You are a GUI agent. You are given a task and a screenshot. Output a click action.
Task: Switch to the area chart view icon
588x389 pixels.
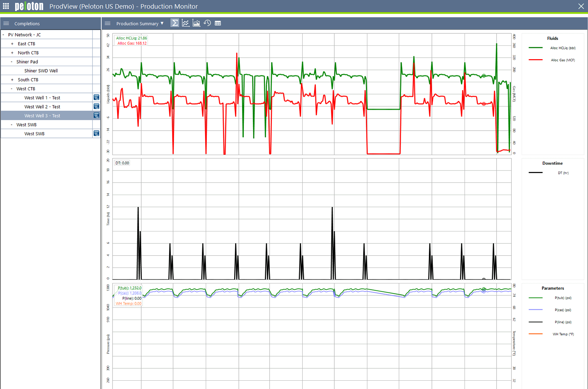(196, 23)
